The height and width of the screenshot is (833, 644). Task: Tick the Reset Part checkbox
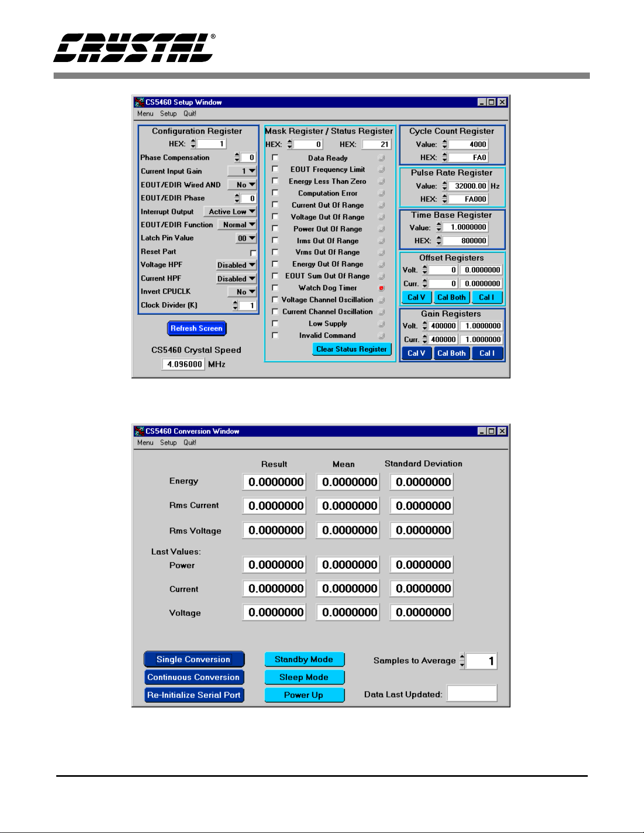(253, 253)
